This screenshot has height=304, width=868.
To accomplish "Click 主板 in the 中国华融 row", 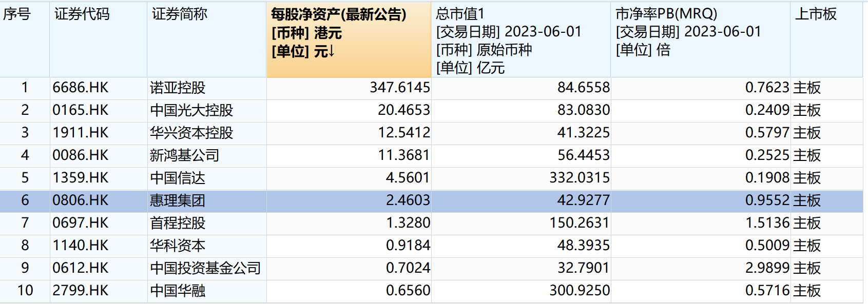I will (x=807, y=291).
